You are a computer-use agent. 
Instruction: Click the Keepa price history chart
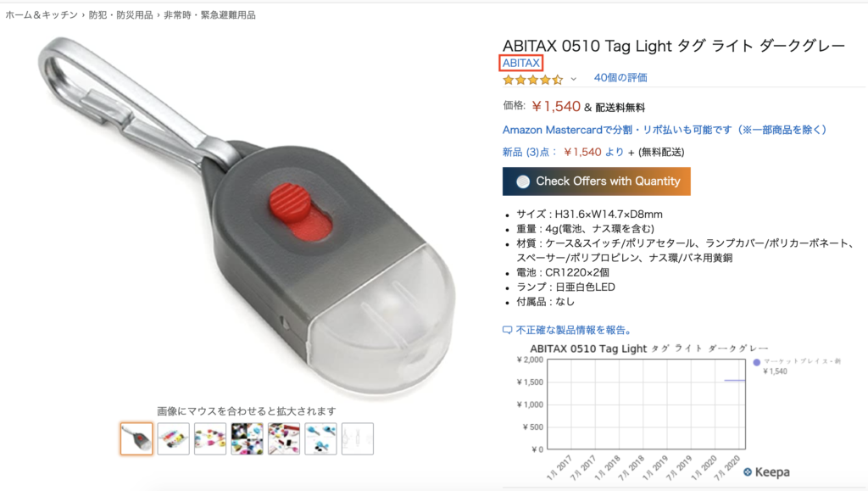(646, 405)
